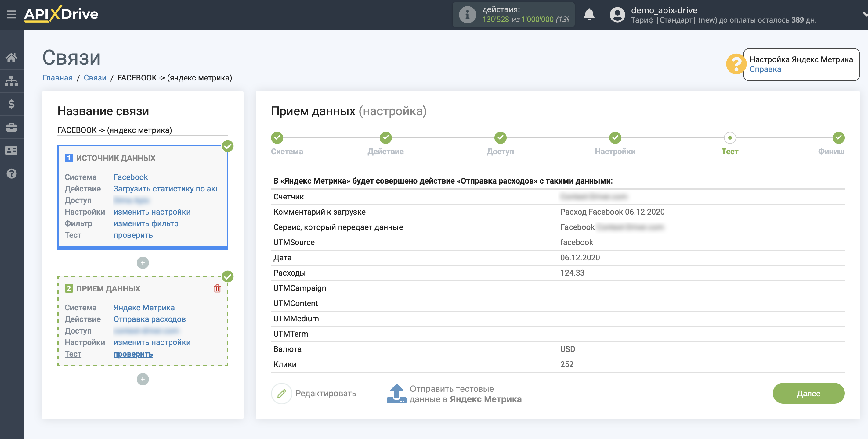
Task: Click the UTMSource value facebook
Action: [576, 242]
